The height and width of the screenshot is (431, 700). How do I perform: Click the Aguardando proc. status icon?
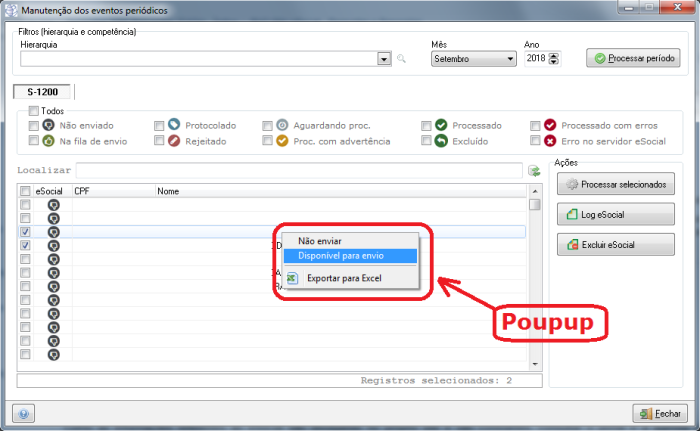(282, 126)
